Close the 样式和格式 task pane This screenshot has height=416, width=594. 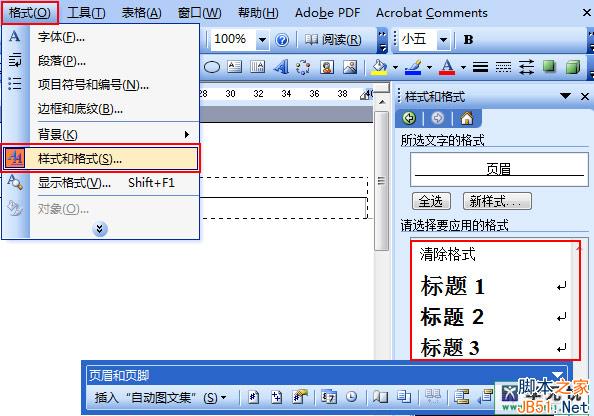coord(585,97)
